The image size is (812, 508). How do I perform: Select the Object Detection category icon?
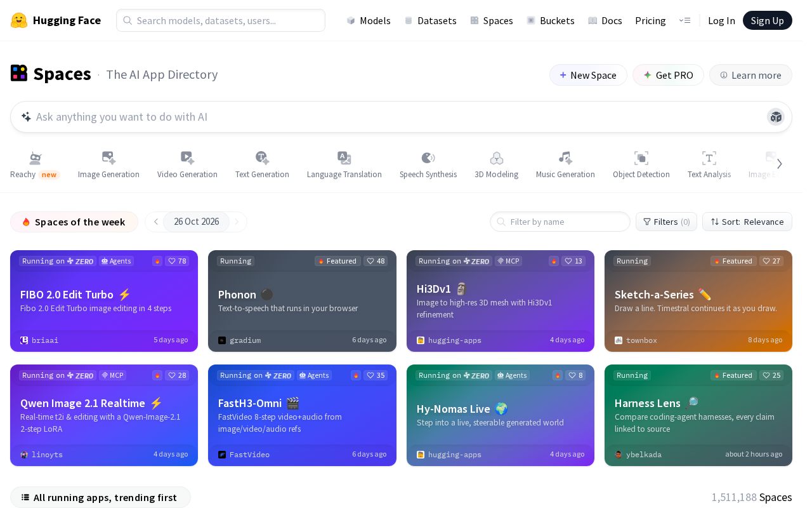pyautogui.click(x=641, y=158)
